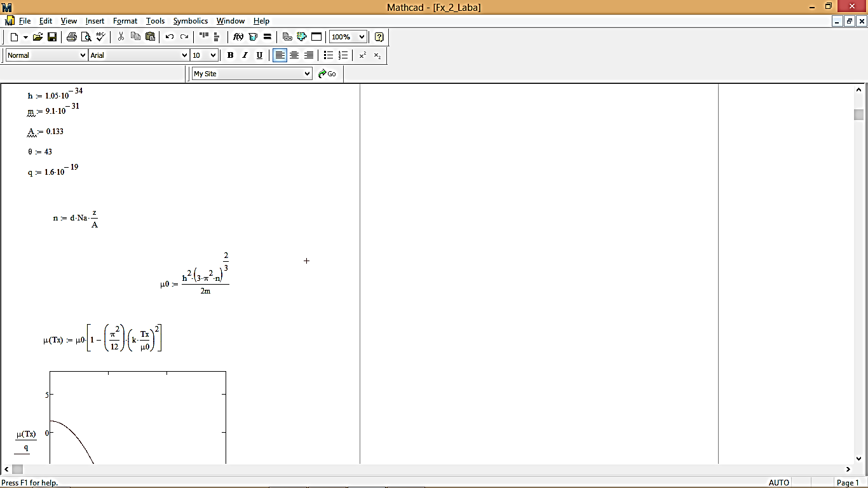Insert hyperlink toolbar icon

tap(287, 37)
